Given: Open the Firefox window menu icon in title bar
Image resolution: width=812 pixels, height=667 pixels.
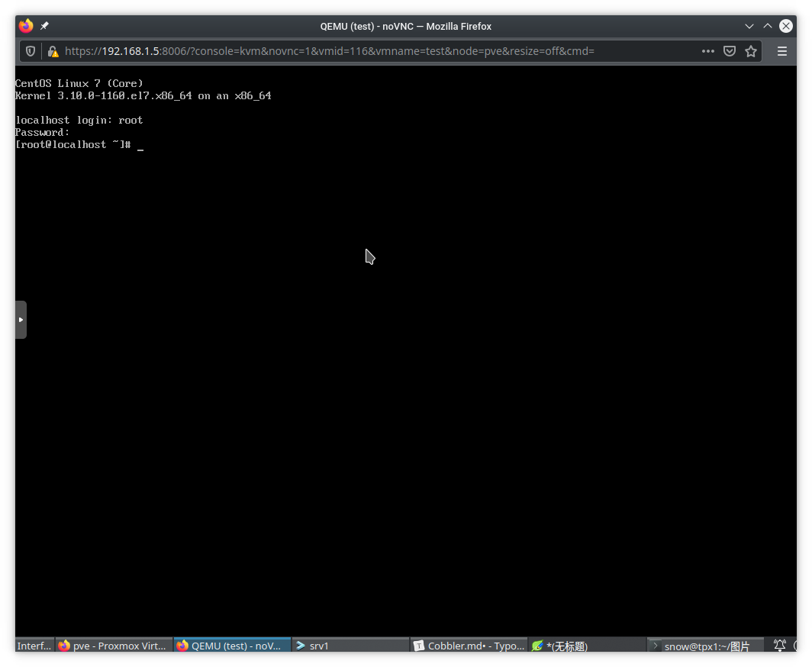Looking at the screenshot, I should (x=26, y=26).
